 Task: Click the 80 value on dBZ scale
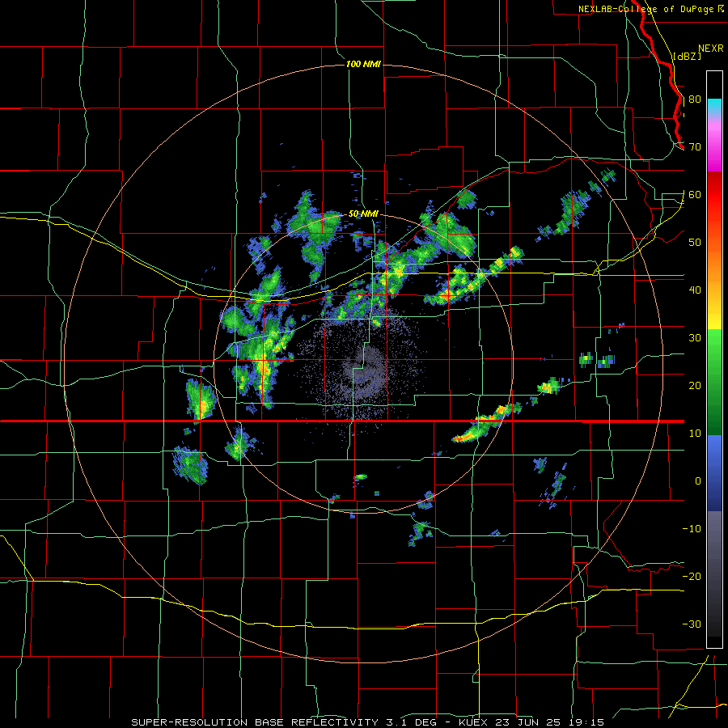coord(695,99)
